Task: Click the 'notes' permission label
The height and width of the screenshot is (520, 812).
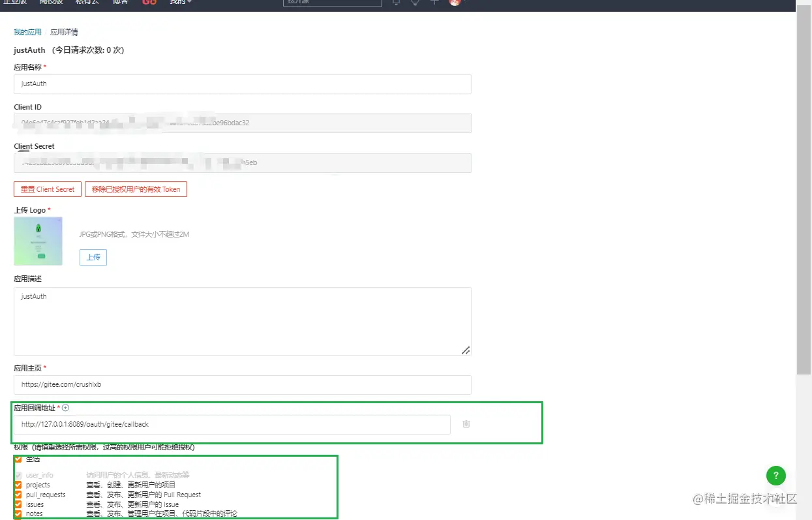Action: click(x=35, y=513)
